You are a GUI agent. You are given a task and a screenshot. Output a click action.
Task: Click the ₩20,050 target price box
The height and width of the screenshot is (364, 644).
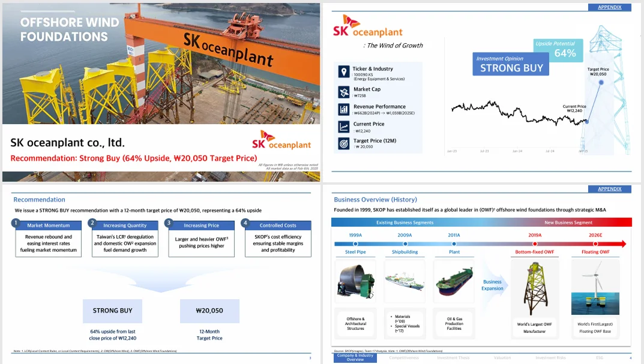click(x=209, y=311)
